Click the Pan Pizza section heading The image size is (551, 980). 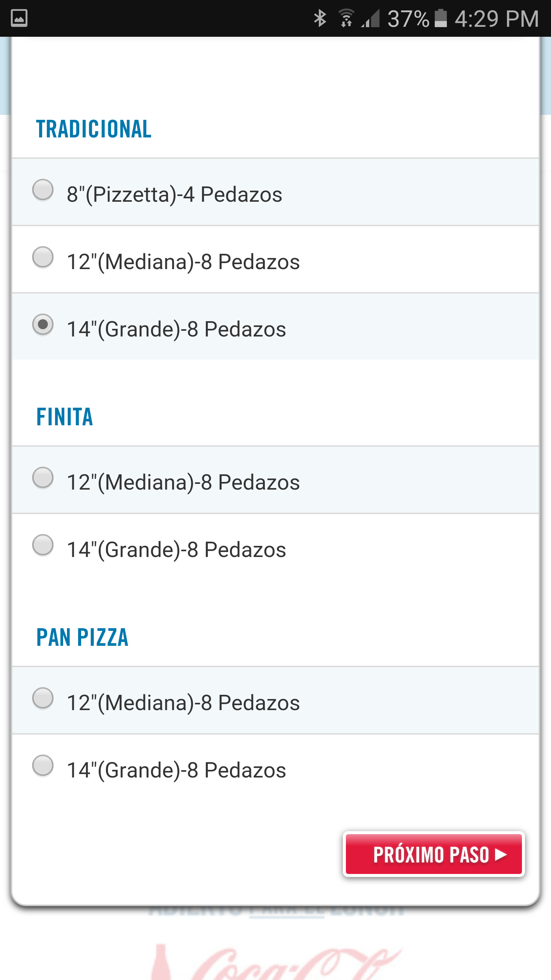tap(82, 637)
